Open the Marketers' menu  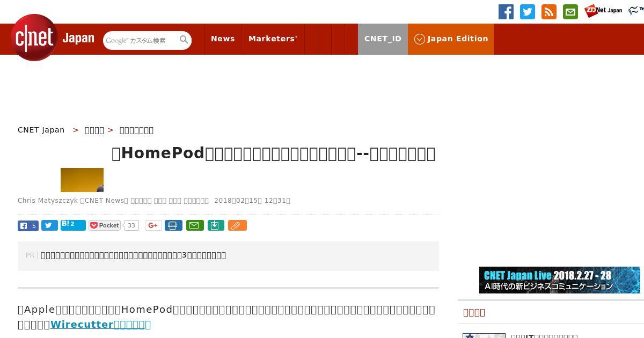(x=273, y=39)
